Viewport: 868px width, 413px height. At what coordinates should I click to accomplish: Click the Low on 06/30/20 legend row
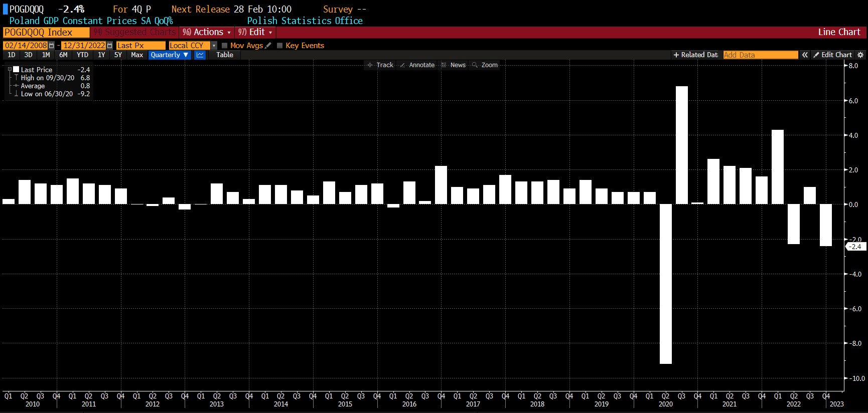(52, 94)
